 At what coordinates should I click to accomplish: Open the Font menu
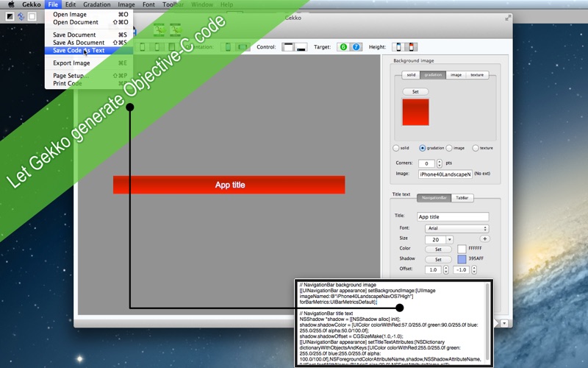tap(148, 4)
